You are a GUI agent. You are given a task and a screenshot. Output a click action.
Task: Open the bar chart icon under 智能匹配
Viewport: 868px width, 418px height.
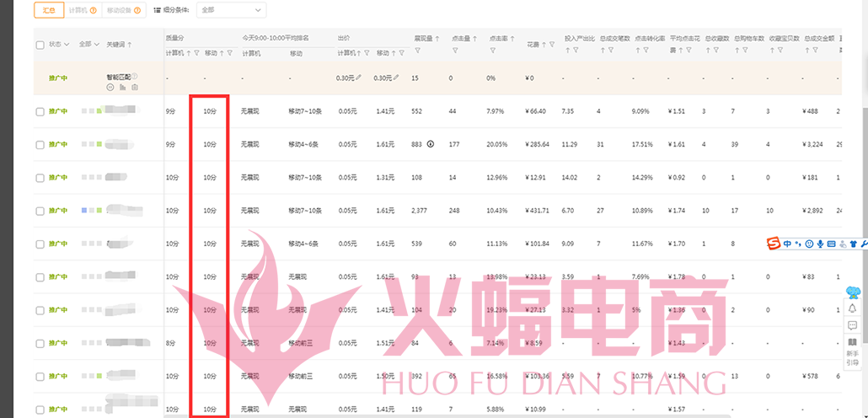tap(122, 87)
